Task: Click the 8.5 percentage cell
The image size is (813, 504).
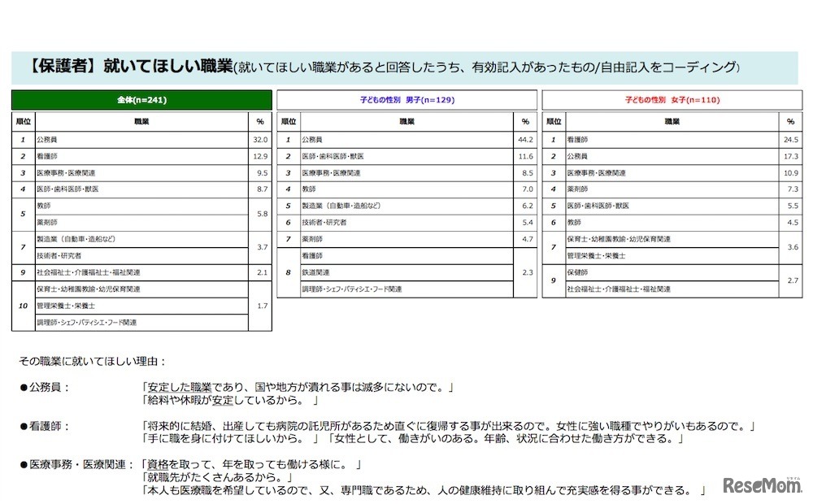Action: point(525,172)
